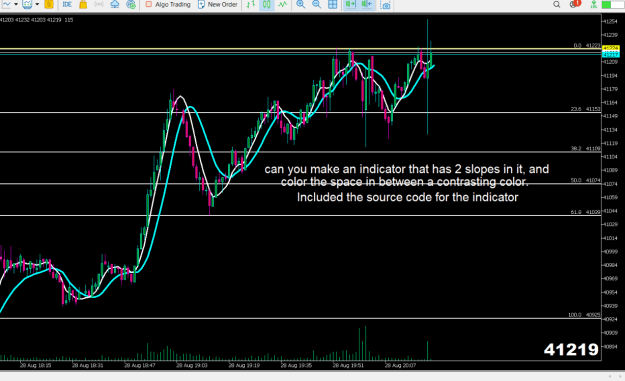Click the yellow price tag on price scale

tap(611, 48)
